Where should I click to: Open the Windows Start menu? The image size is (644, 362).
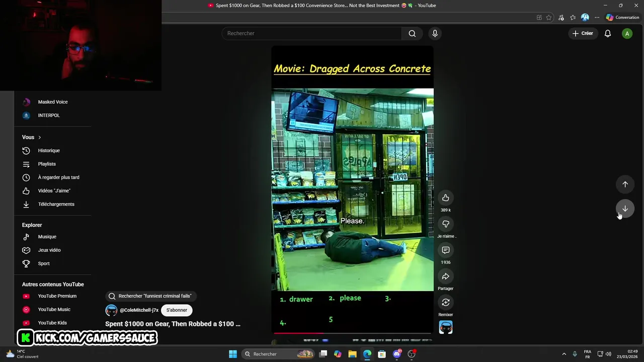pos(233,354)
